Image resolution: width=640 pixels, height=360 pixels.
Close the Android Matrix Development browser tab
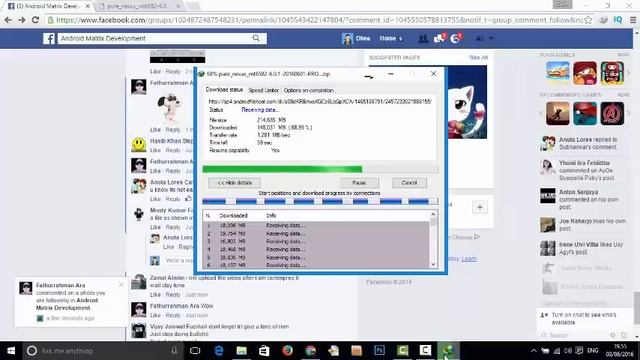(87, 6)
